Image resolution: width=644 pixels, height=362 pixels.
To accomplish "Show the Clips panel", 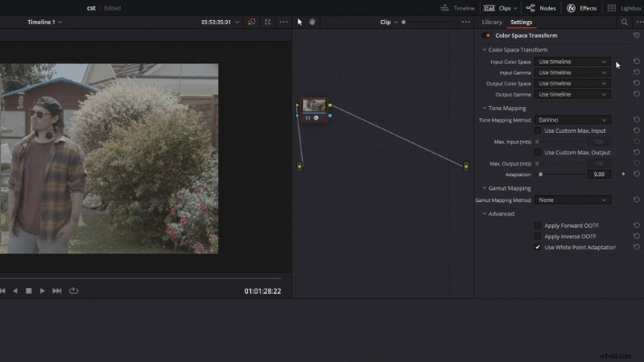I will coord(500,8).
